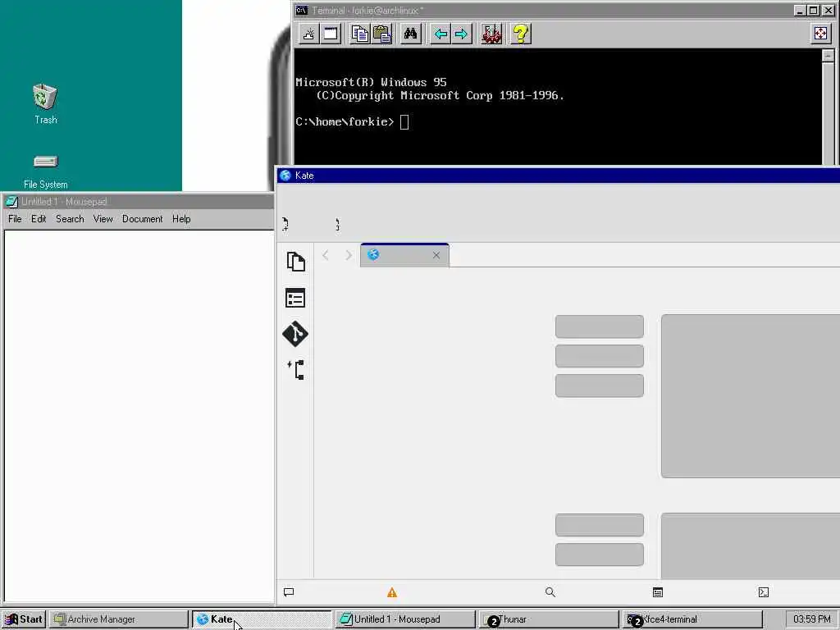Open new window icon in Terminal toolbar

[331, 34]
